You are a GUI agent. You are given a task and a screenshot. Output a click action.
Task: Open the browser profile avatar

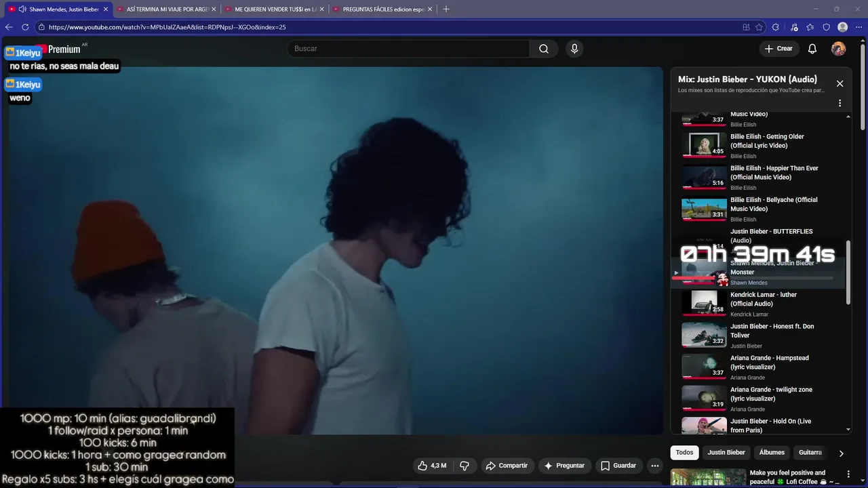click(x=843, y=27)
